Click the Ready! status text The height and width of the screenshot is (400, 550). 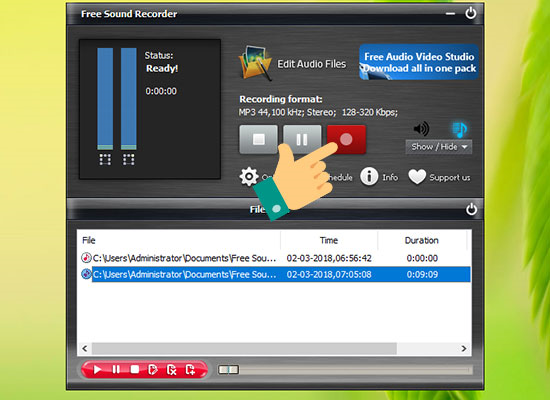[x=162, y=68]
